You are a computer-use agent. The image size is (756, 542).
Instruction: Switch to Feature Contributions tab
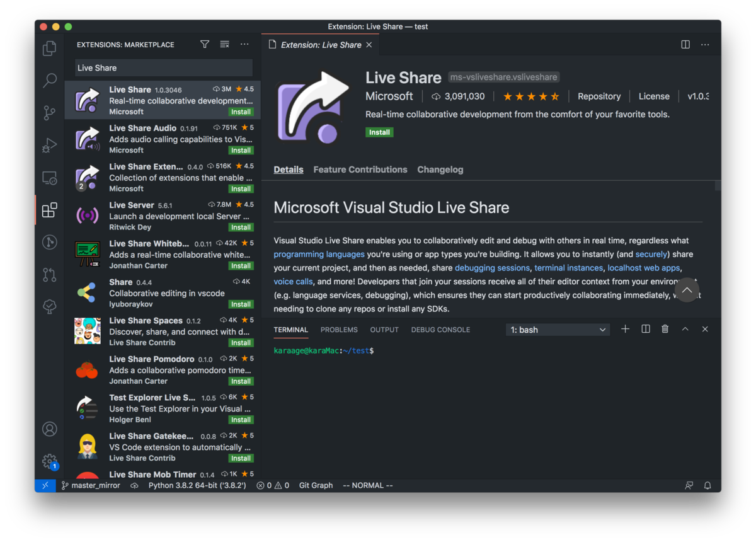(x=360, y=170)
